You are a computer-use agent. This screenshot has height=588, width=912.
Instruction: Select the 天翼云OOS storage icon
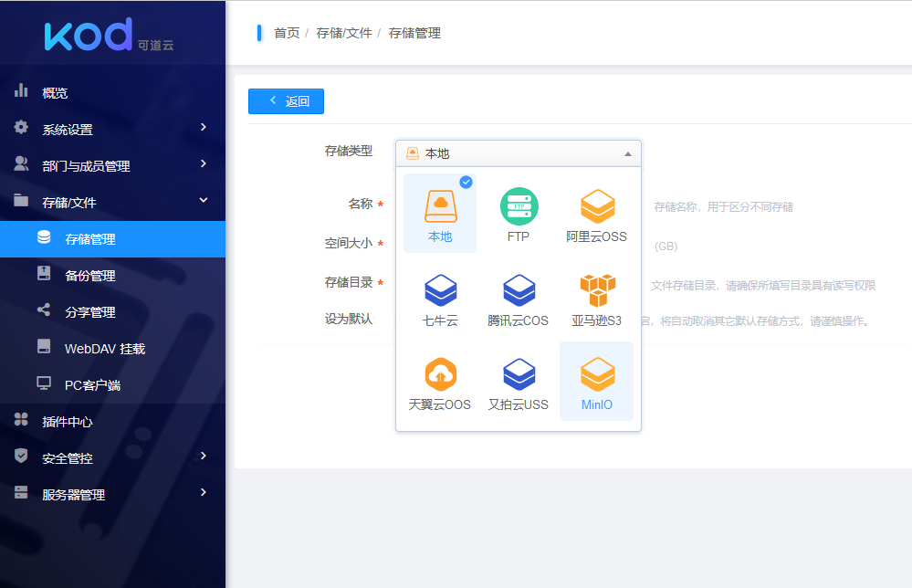point(440,374)
